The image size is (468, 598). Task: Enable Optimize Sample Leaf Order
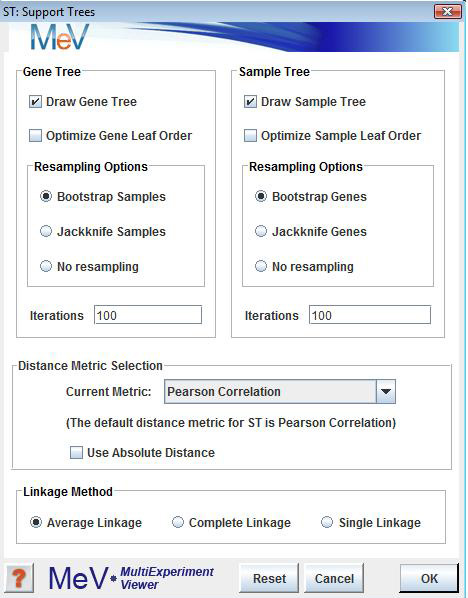point(250,135)
